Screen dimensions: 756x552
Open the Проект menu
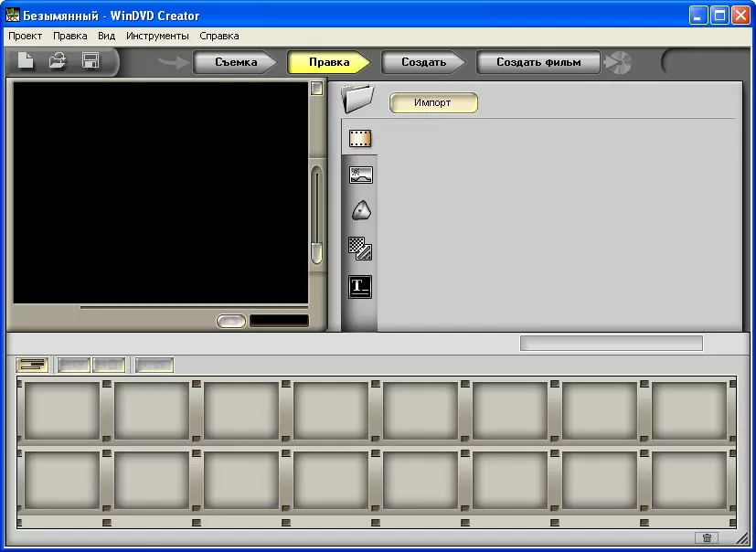click(x=26, y=36)
